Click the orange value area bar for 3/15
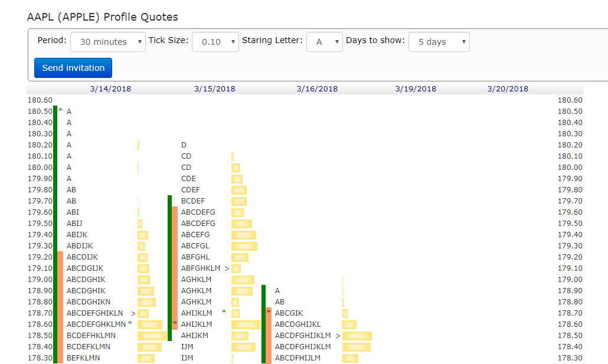This screenshot has width=608, height=364. (175, 268)
